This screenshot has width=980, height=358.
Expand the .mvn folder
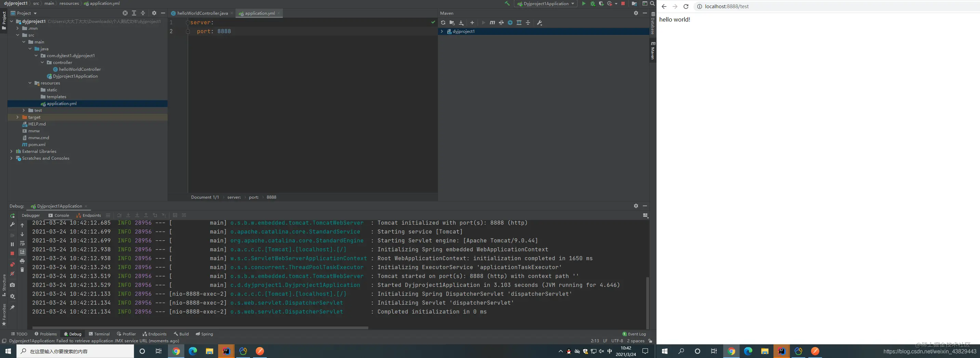(x=17, y=28)
